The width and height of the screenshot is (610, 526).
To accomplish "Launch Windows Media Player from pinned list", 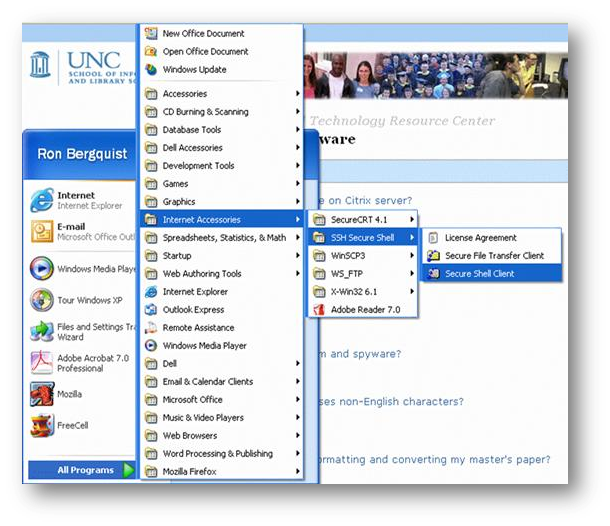I will [x=42, y=268].
